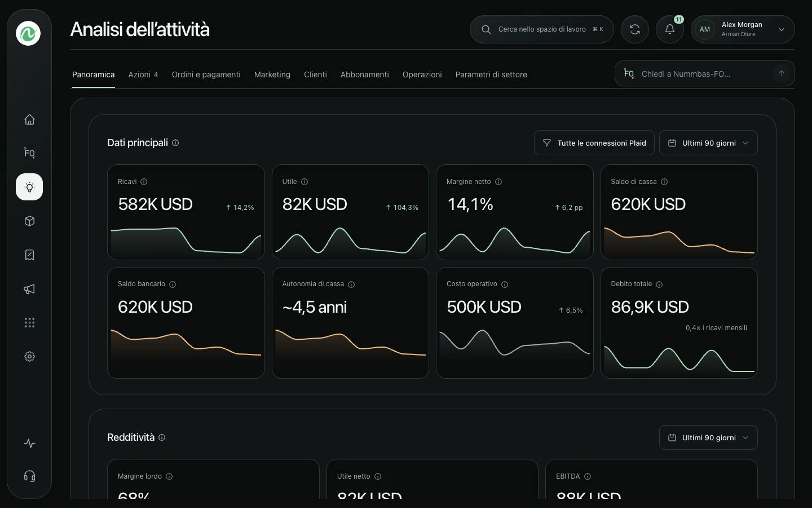Click the info icon beside Utile
This screenshot has width=812, height=508.
(304, 182)
